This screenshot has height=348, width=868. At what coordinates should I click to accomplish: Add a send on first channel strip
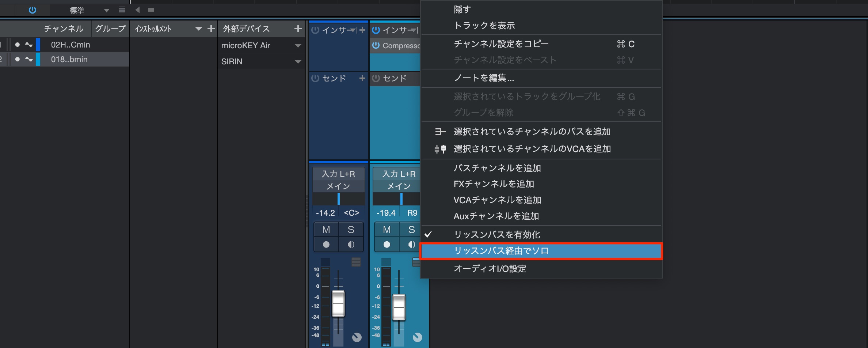pyautogui.click(x=362, y=78)
